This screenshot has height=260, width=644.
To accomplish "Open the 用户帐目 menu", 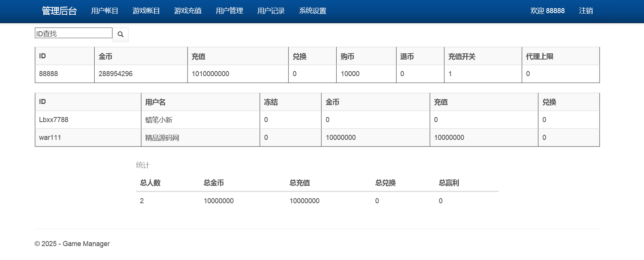I will click(x=105, y=11).
